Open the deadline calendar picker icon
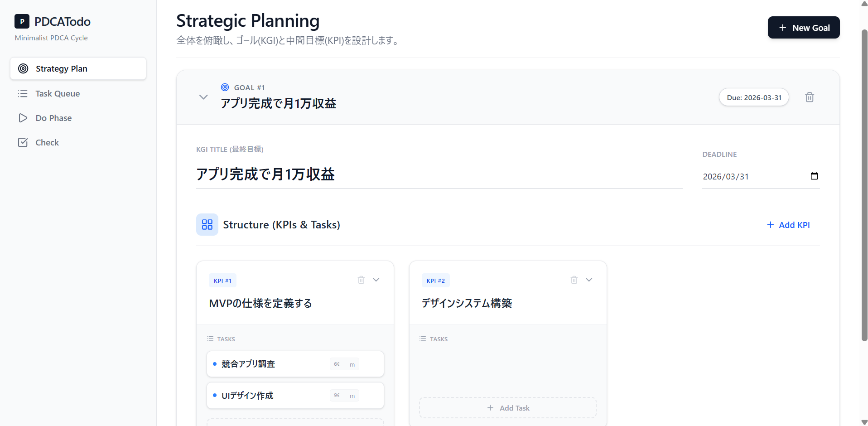 click(814, 176)
